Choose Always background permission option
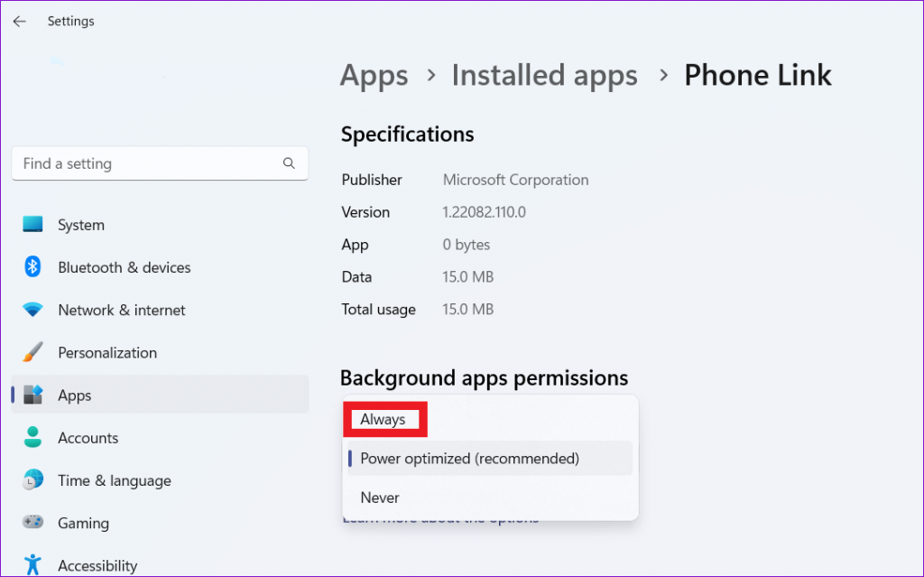Viewport: 924px width, 577px height. coord(490,420)
